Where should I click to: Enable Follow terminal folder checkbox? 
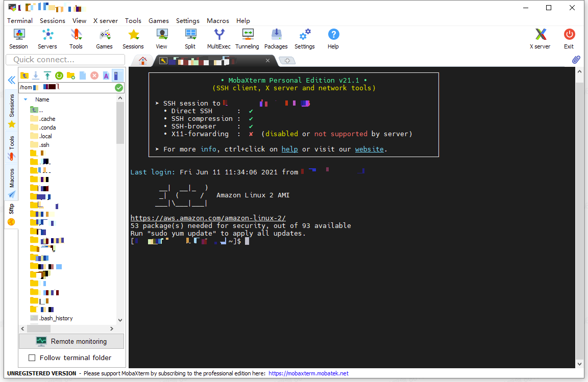32,358
